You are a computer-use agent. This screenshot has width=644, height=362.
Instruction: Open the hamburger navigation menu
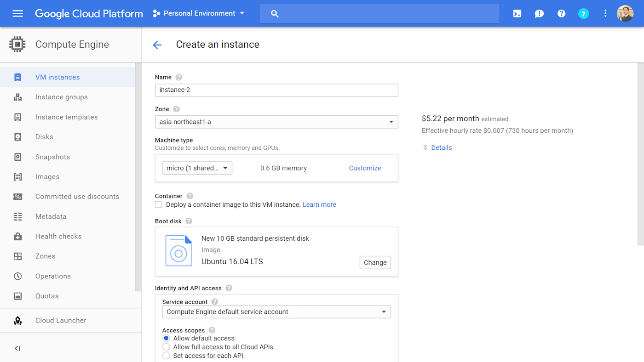(x=17, y=13)
